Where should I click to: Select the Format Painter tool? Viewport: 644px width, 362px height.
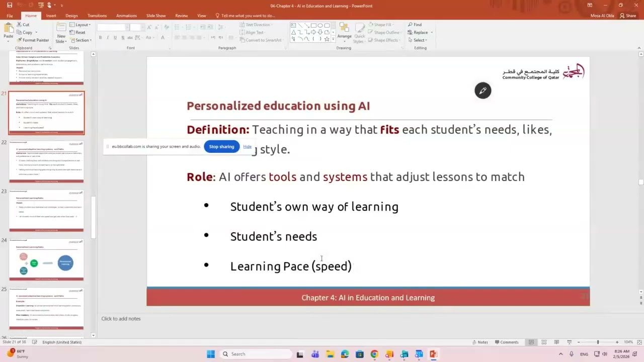coord(33,40)
